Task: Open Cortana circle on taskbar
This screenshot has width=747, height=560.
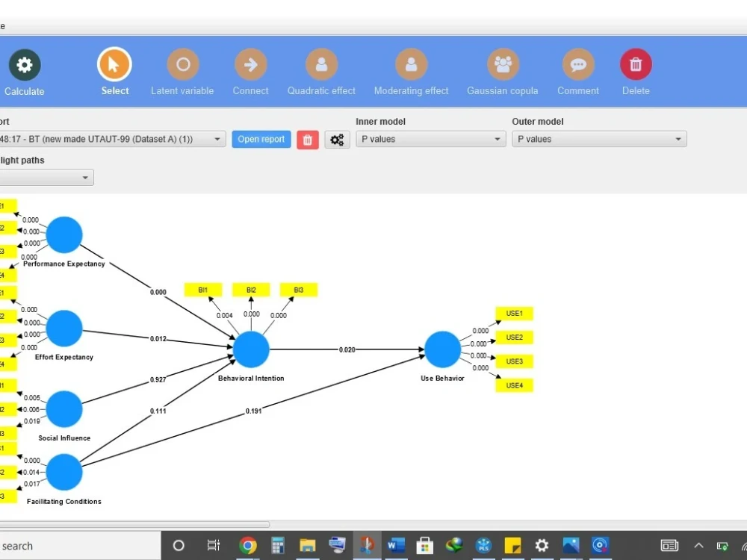Action: 179,545
